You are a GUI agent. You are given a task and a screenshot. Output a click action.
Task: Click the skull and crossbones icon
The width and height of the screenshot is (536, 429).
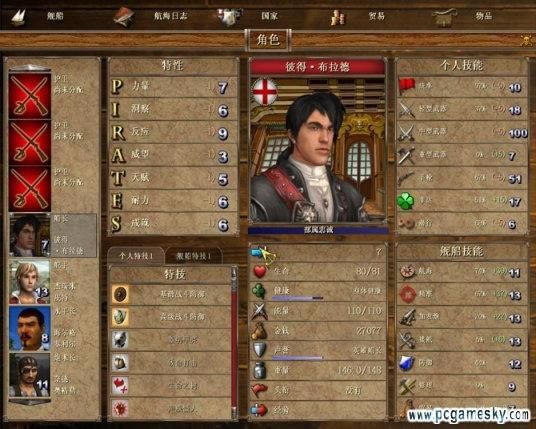tap(526, 41)
